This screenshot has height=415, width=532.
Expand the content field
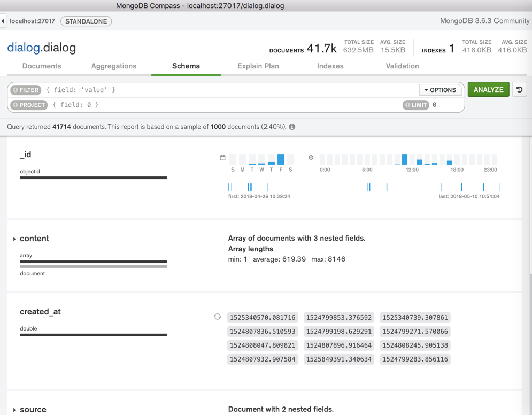[x=14, y=239]
